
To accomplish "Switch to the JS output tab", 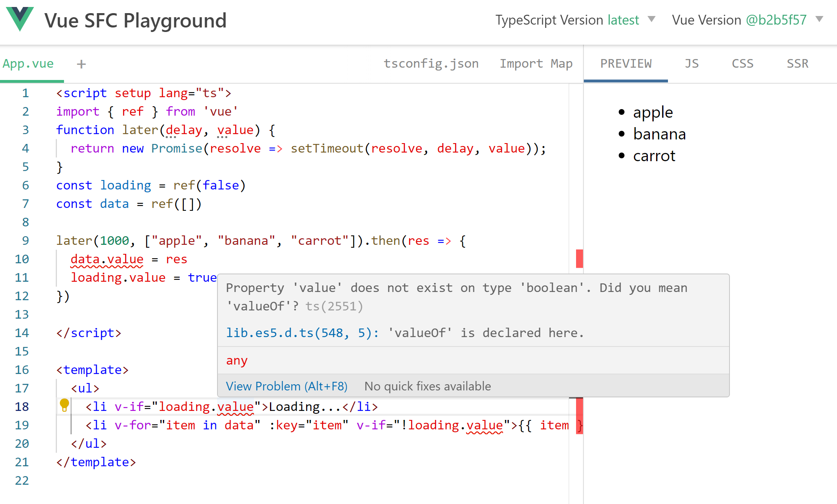I will point(692,64).
